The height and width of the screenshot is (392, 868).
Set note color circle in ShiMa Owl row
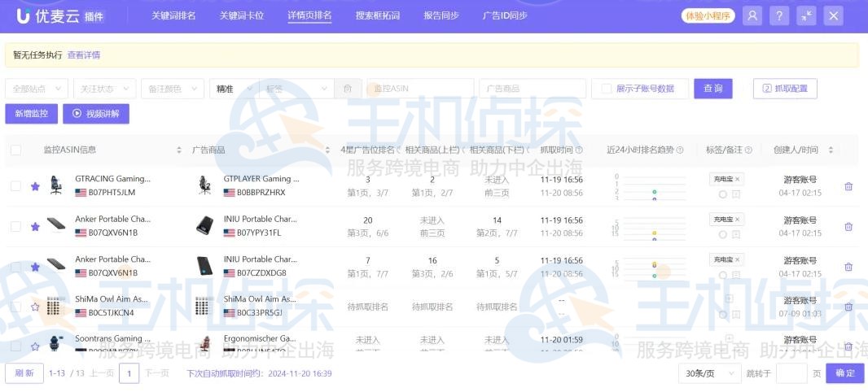point(722,315)
